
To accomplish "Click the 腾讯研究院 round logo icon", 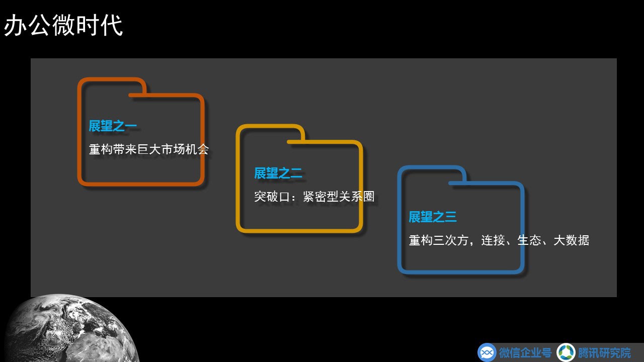I will point(566,352).
